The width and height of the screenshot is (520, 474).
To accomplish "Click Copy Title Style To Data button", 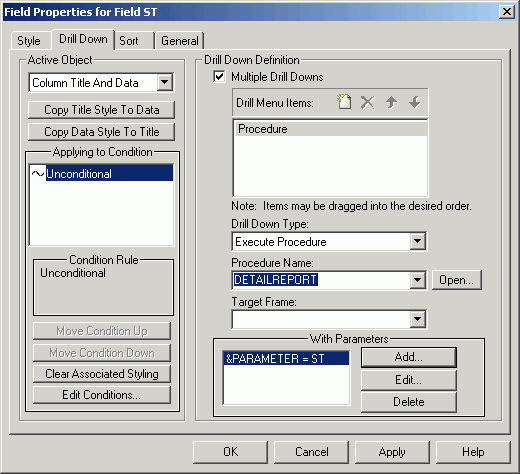I will tap(101, 110).
